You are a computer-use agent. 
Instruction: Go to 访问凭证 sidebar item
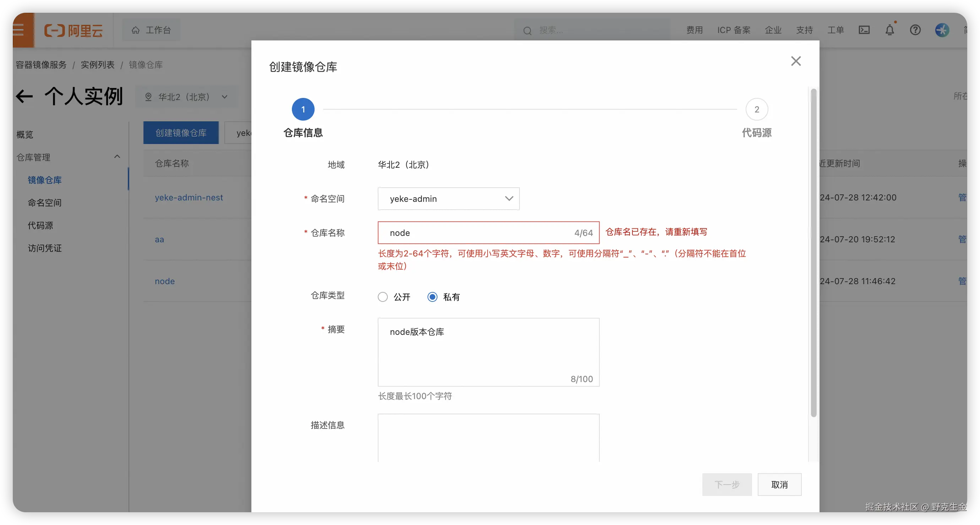coord(44,248)
